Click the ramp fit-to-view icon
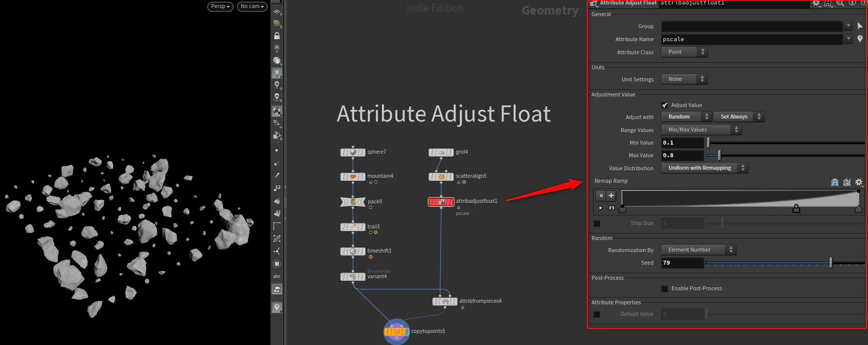 coord(612,208)
